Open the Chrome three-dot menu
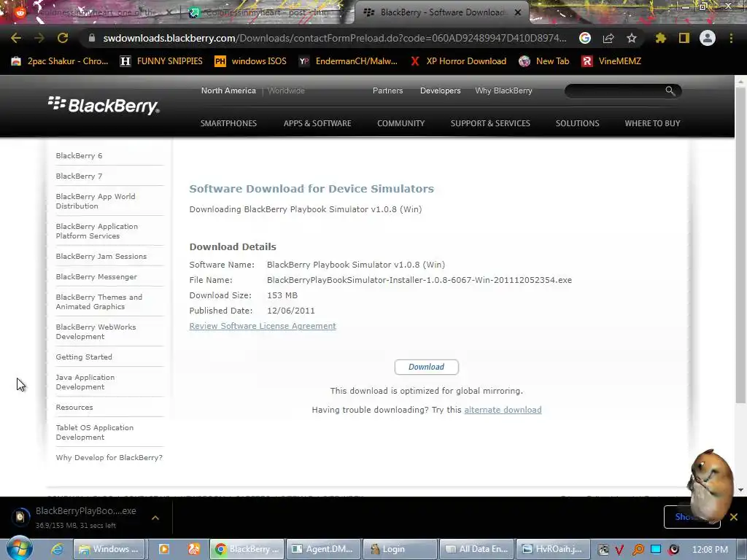Screen dimensions: 747x560 coord(731,38)
